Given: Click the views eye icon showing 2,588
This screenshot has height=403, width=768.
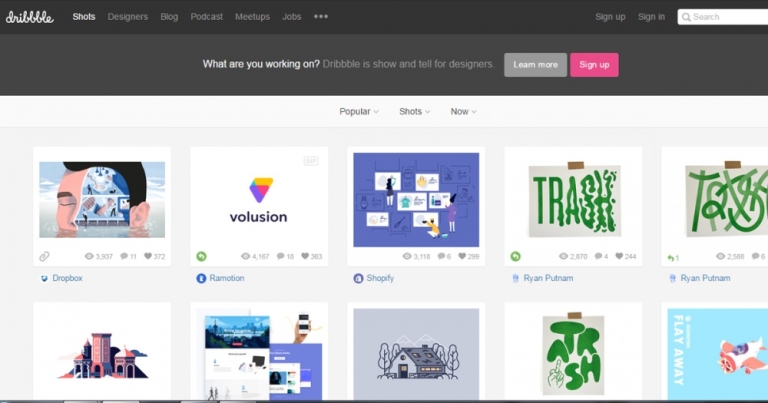Looking at the screenshot, I should (x=720, y=256).
